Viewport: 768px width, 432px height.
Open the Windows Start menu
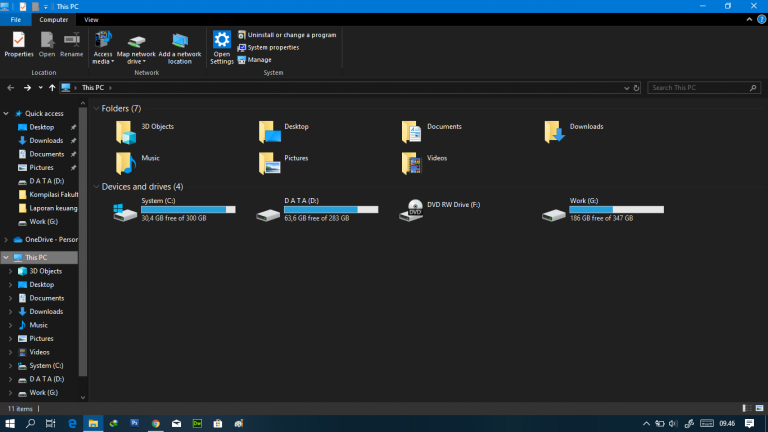(10, 424)
